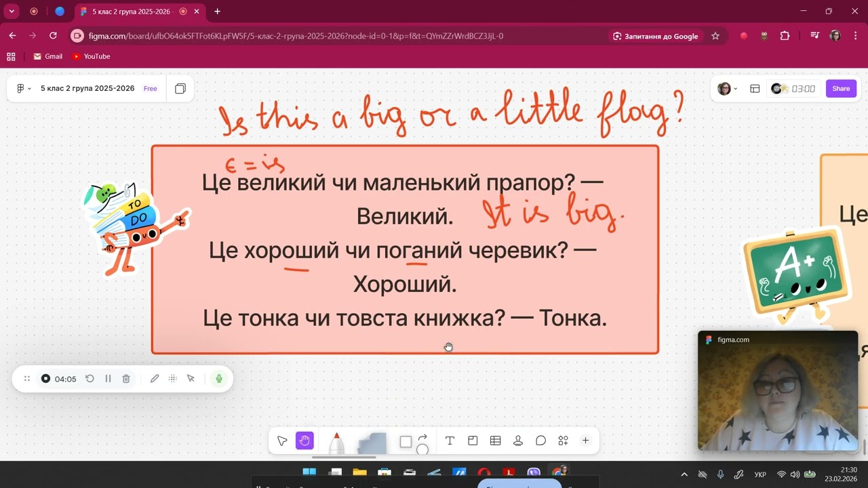
Task: Toggle the recorder cursor highlight tool
Action: 191,379
